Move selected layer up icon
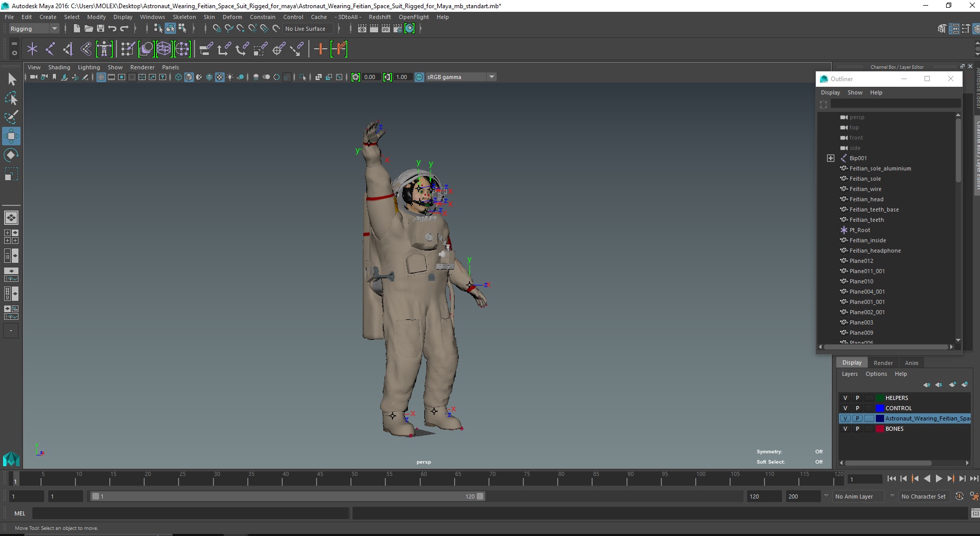 [927, 385]
